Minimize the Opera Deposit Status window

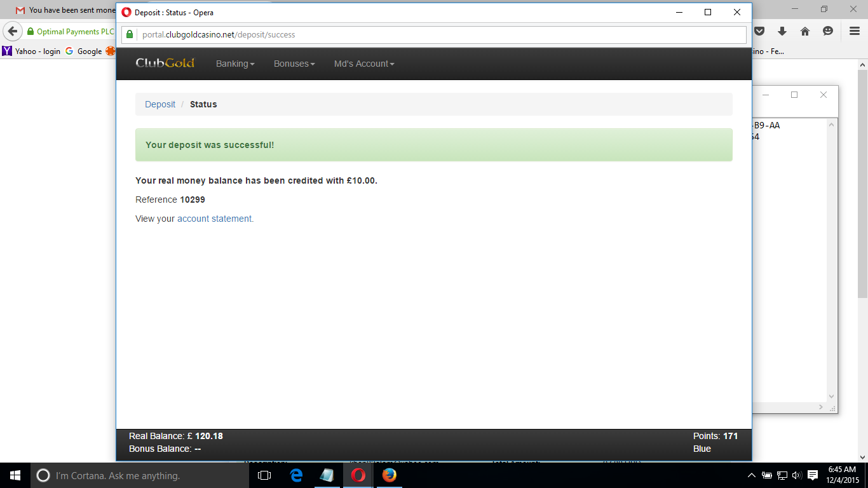pos(679,12)
